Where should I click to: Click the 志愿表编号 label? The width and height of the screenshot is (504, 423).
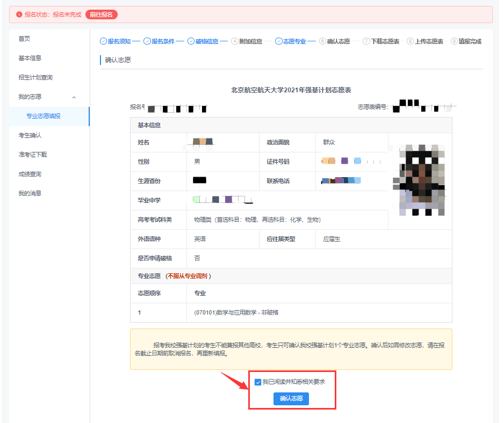click(x=373, y=107)
